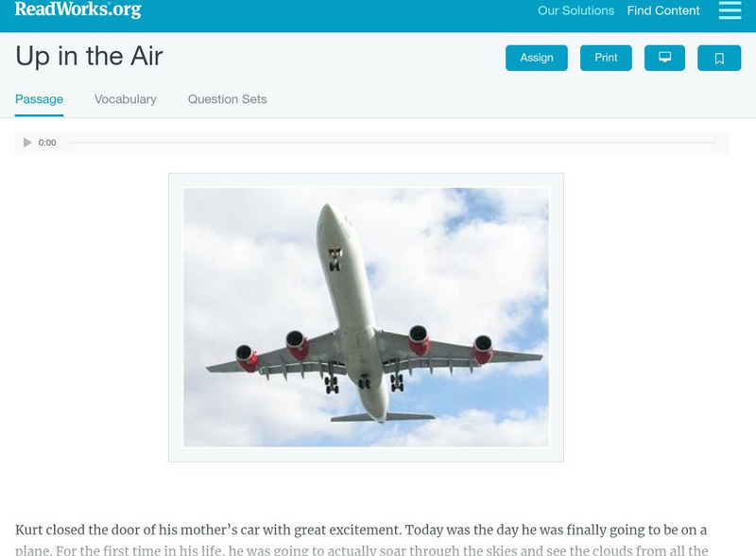Open the Our Solutions menu

(x=576, y=10)
